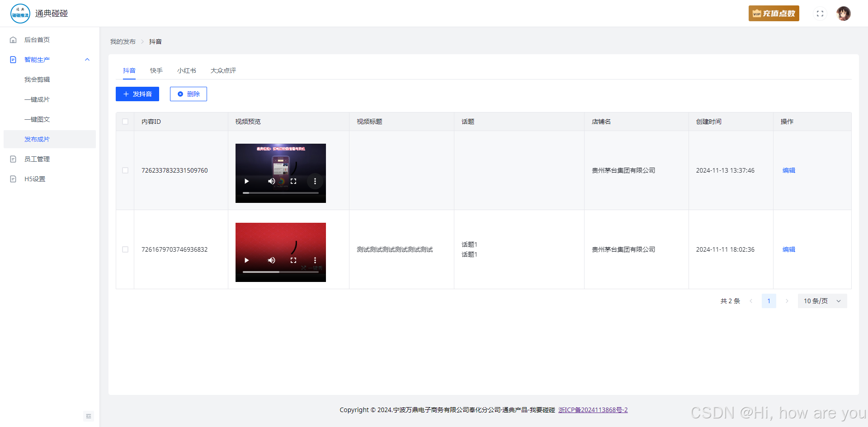Switch to the 小红书 tab
The image size is (868, 427).
click(x=187, y=70)
